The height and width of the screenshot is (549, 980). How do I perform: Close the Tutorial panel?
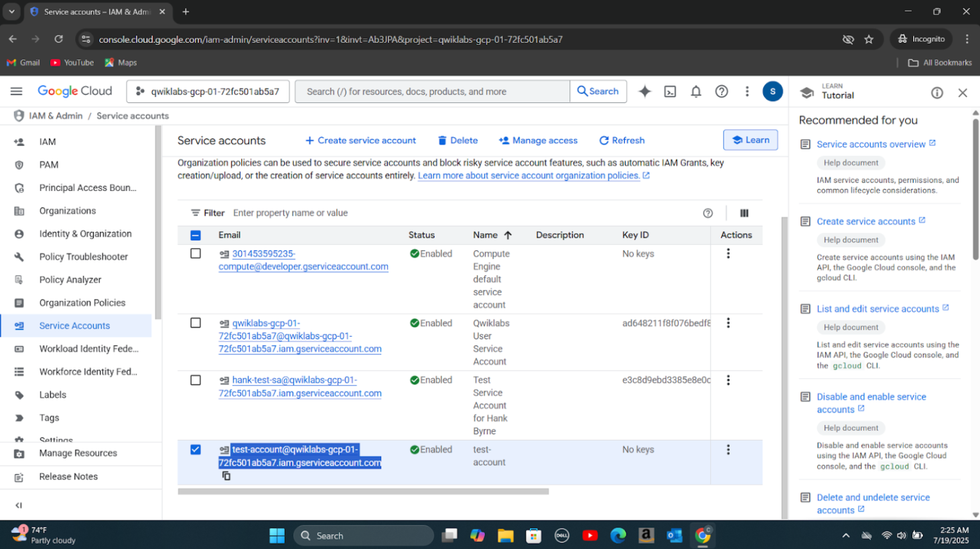pos(963,93)
